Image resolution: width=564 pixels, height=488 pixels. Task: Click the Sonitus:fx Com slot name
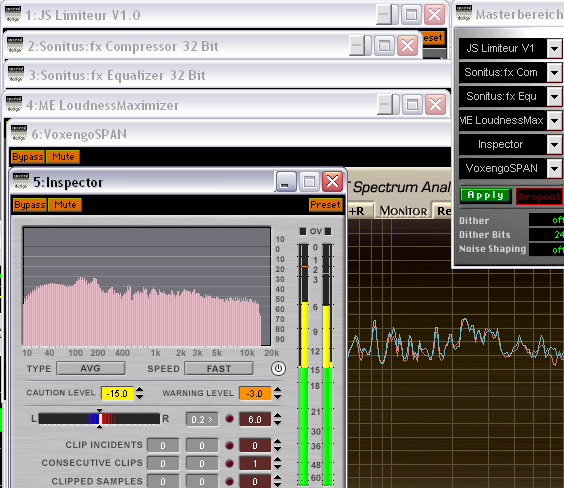[502, 73]
